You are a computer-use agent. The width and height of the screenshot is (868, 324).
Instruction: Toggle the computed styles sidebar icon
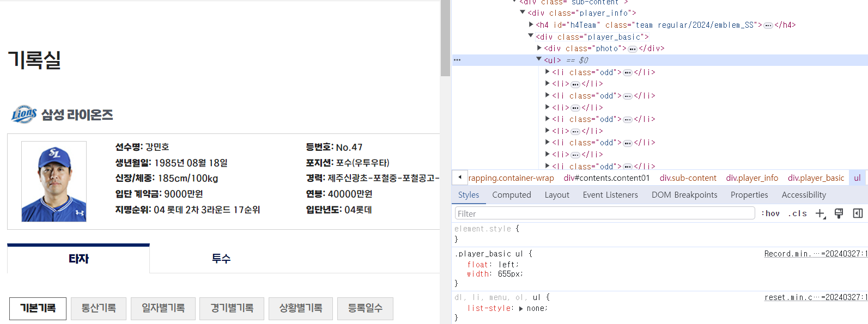pyautogui.click(x=858, y=213)
